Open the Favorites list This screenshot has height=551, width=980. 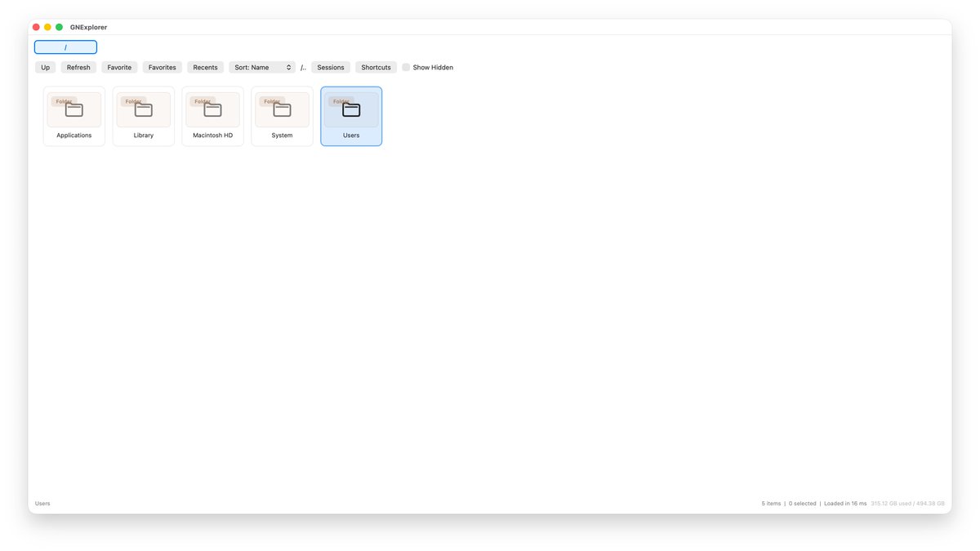[163, 67]
